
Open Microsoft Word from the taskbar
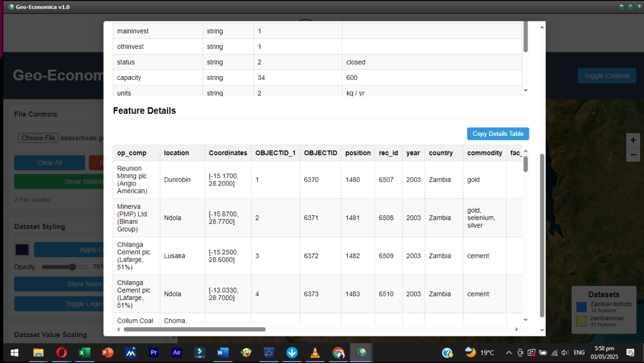click(x=223, y=353)
